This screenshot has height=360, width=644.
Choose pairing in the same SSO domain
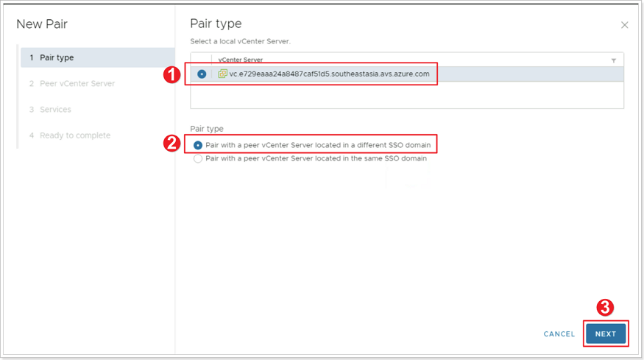tap(198, 158)
